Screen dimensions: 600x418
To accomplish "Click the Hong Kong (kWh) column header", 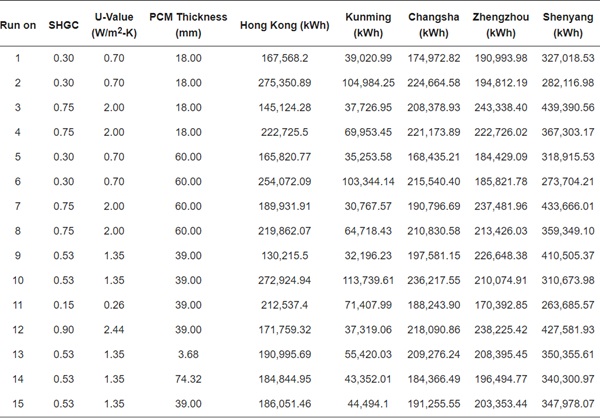I will pos(285,25).
